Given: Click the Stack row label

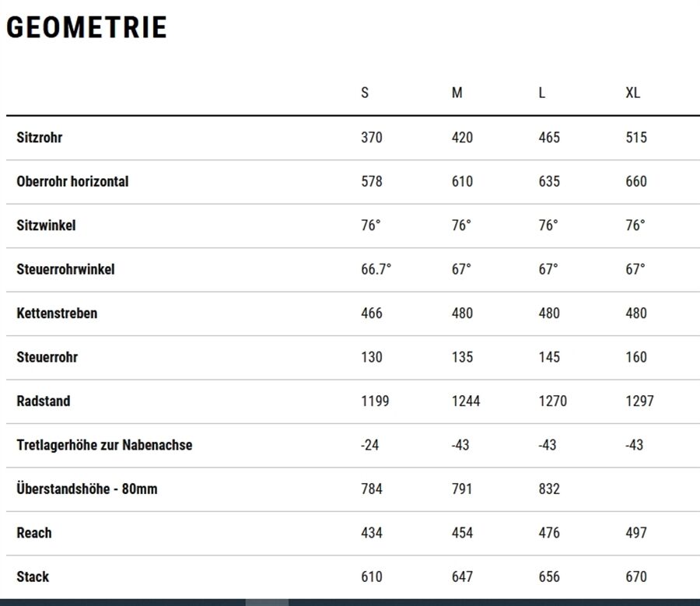Looking at the screenshot, I should pos(33,576).
